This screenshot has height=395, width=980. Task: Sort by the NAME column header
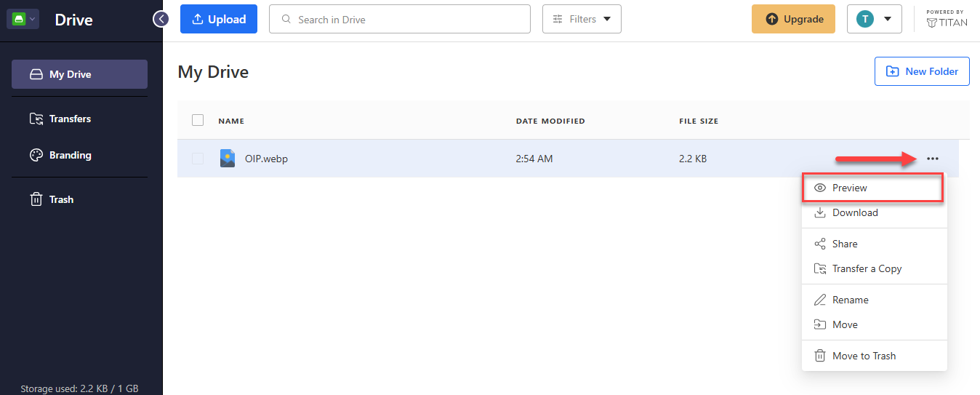tap(231, 121)
